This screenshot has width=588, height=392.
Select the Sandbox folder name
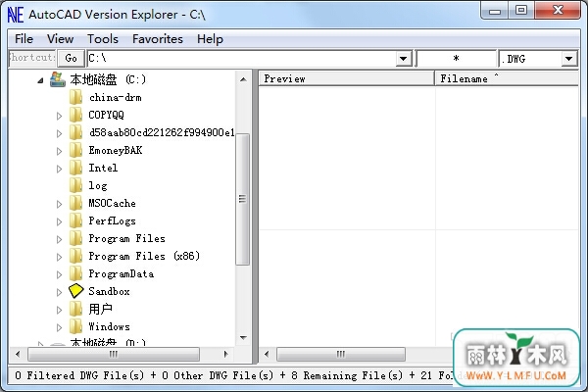click(109, 291)
